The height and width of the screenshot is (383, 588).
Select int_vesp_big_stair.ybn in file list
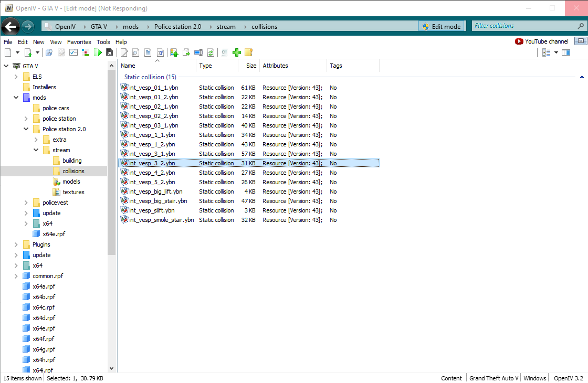pos(157,201)
